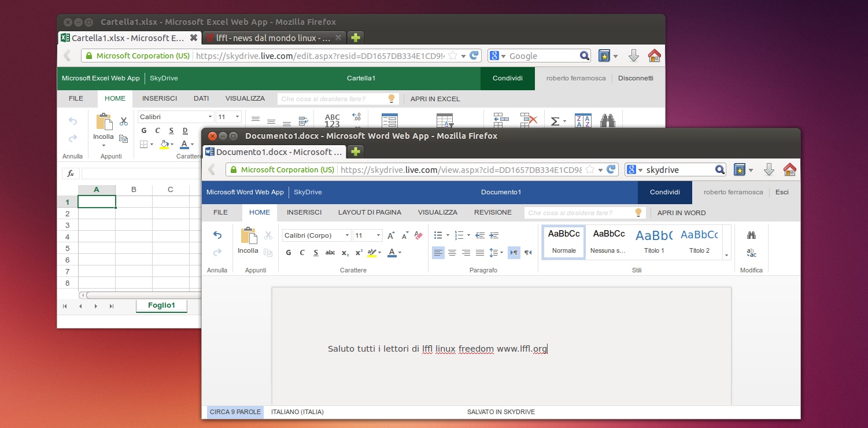868x428 pixels.
Task: Toggle italic C in Excel ribbon
Action: coord(157,131)
